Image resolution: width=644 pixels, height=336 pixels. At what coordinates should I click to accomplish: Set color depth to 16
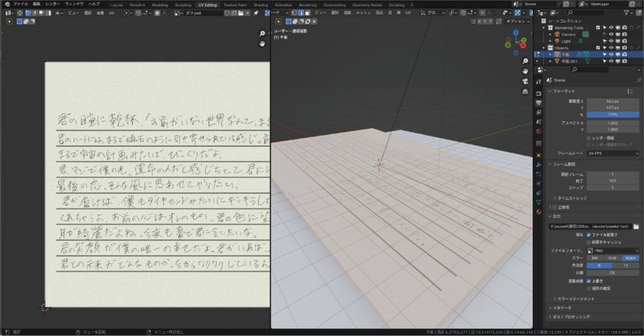[626, 266]
